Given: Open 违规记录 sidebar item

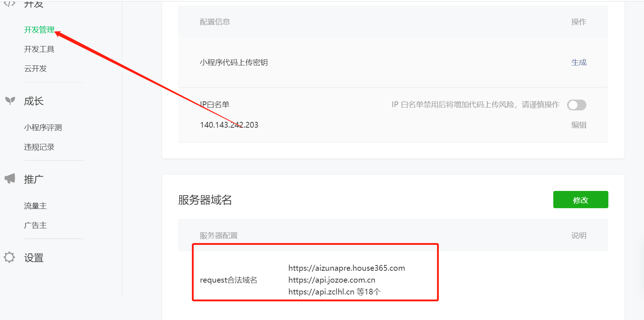Looking at the screenshot, I should tap(39, 147).
